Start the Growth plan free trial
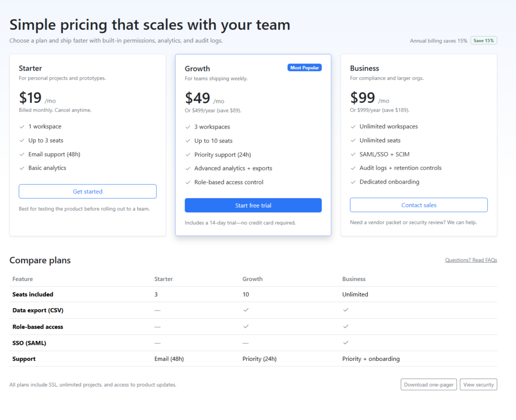Image resolution: width=516 pixels, height=420 pixels. pos(253,205)
